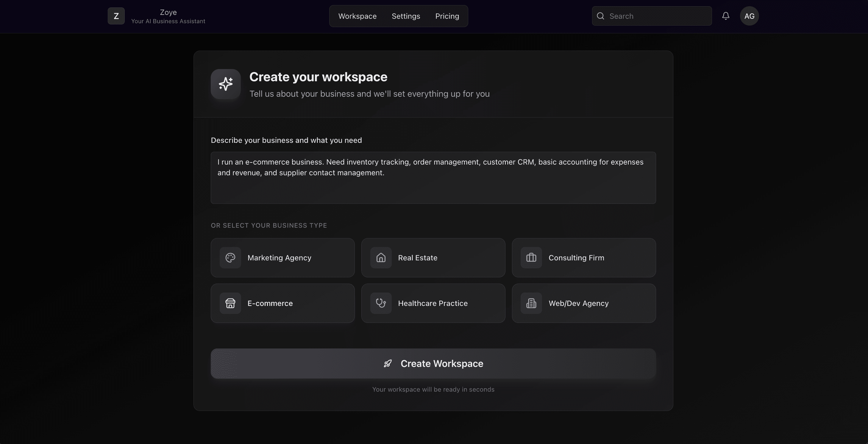868x444 pixels.
Task: Open the AG user avatar menu
Action: tap(749, 16)
